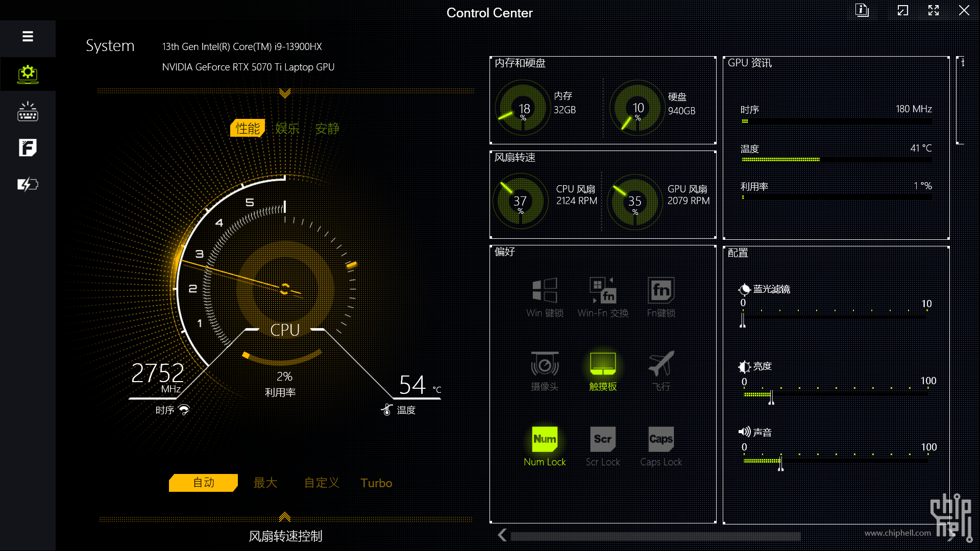Toggle Caps Lock
980x551 pixels.
point(661,446)
